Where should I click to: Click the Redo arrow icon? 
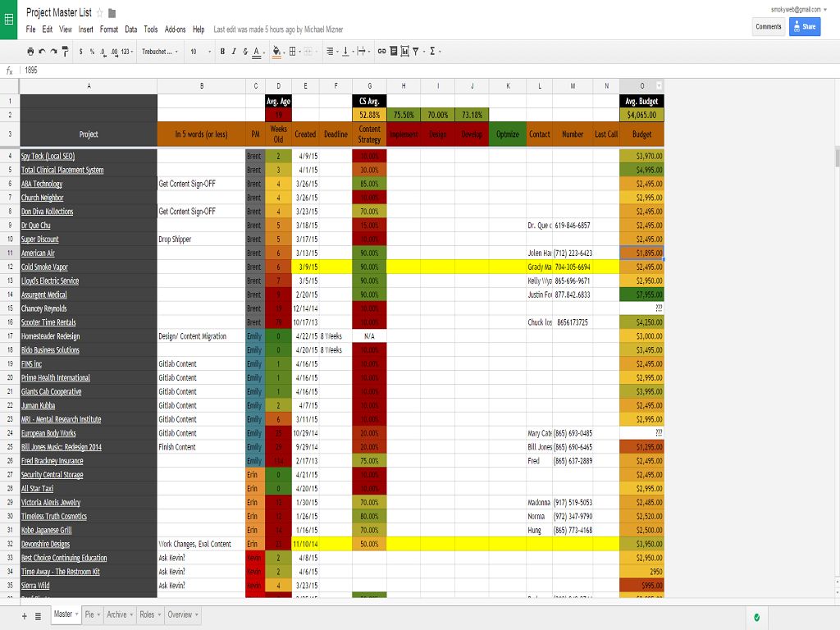click(x=53, y=52)
